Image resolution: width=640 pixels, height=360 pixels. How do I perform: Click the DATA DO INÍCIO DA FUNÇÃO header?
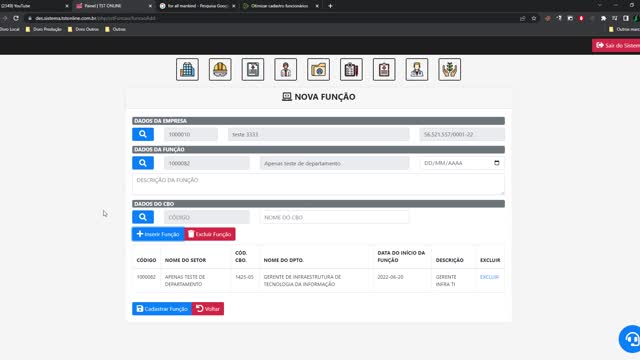[x=401, y=256]
